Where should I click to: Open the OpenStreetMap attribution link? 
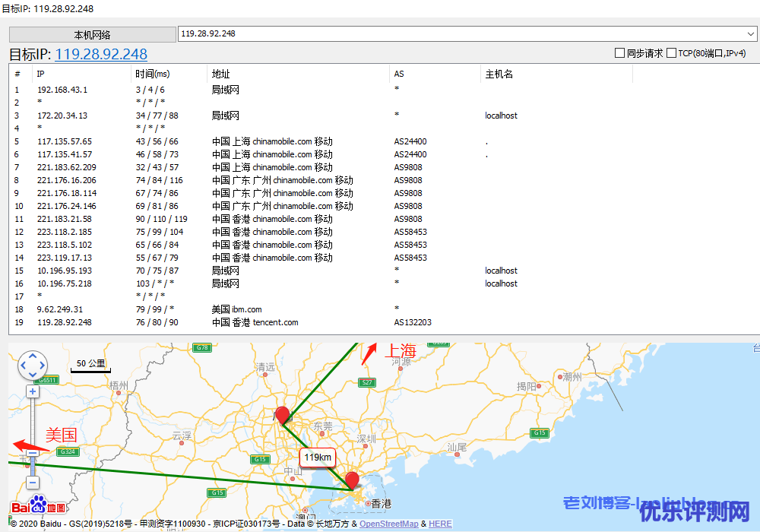(x=388, y=524)
